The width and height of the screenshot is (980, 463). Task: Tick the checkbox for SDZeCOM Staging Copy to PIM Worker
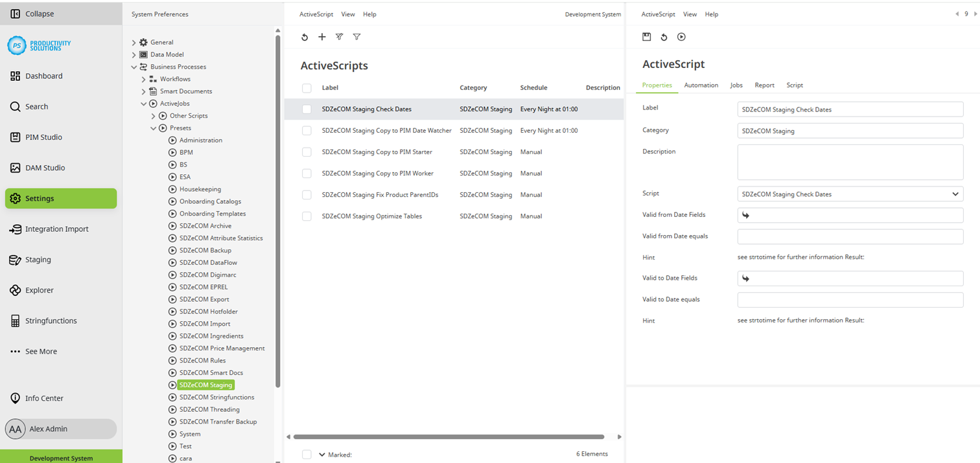[306, 173]
